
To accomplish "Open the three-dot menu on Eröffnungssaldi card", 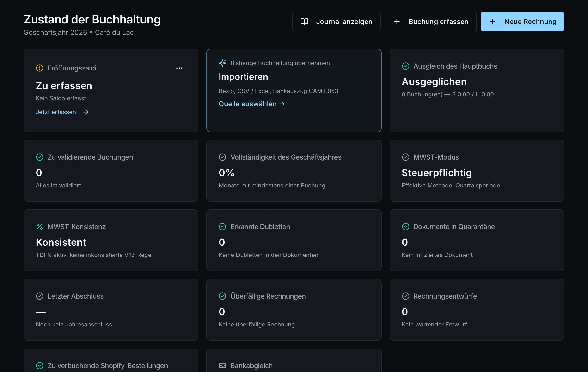I will point(179,68).
